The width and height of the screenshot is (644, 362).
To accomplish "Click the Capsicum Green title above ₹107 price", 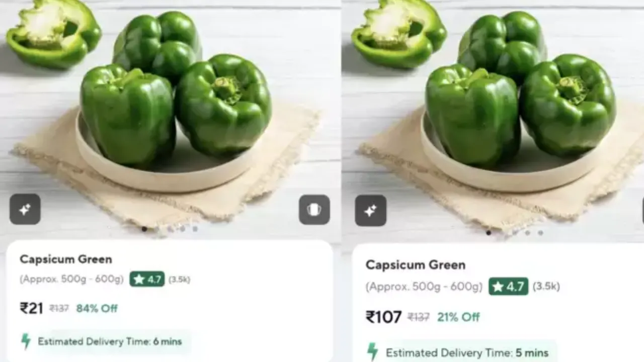I will [x=416, y=265].
